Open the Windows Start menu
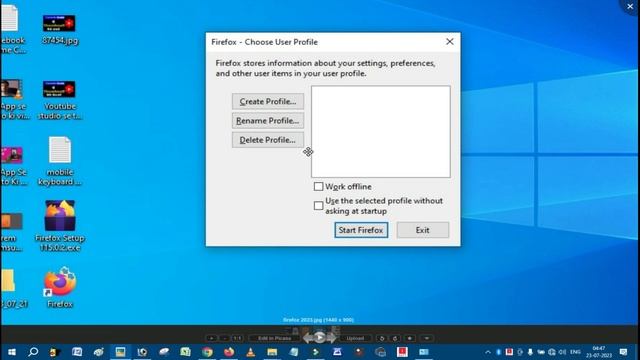 11,352
